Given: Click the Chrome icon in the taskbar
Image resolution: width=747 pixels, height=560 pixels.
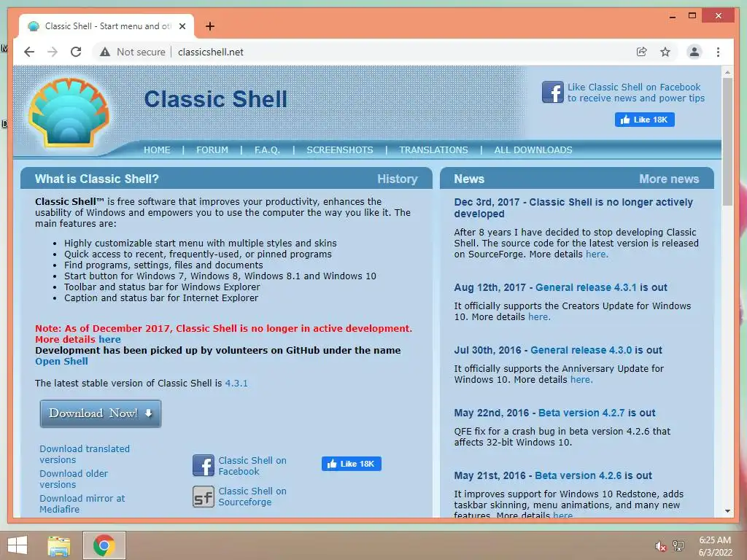Looking at the screenshot, I should 104,545.
